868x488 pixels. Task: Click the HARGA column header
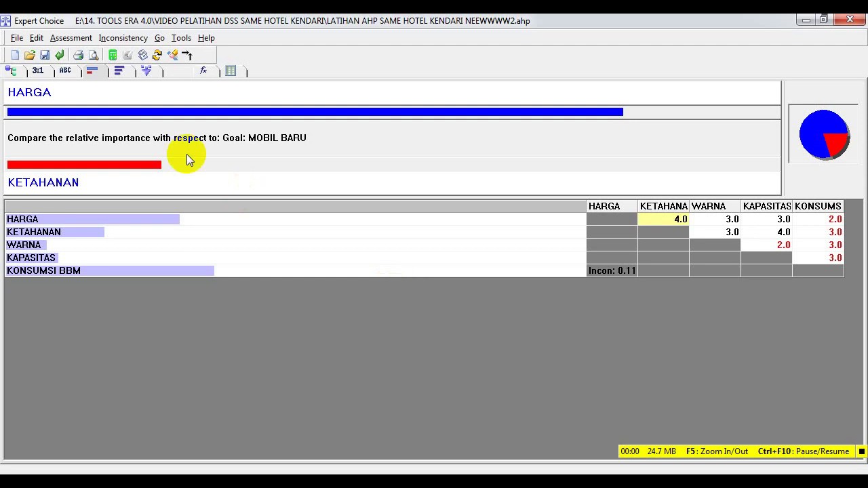612,206
